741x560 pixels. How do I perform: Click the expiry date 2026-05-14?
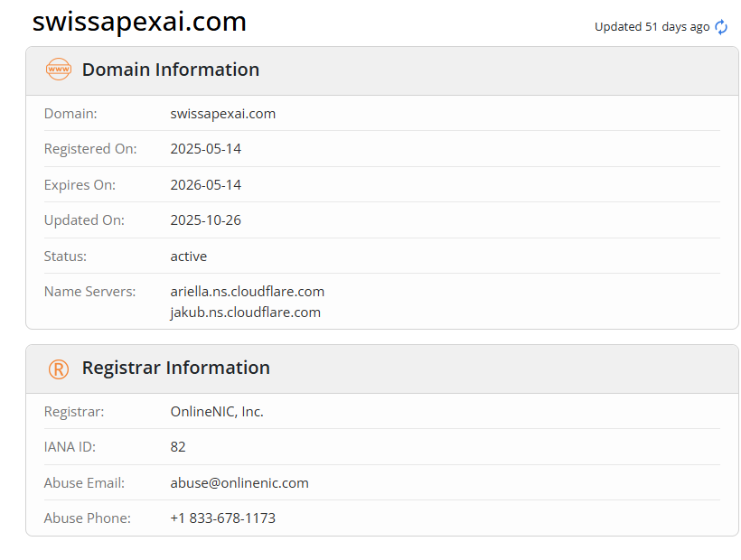click(206, 185)
